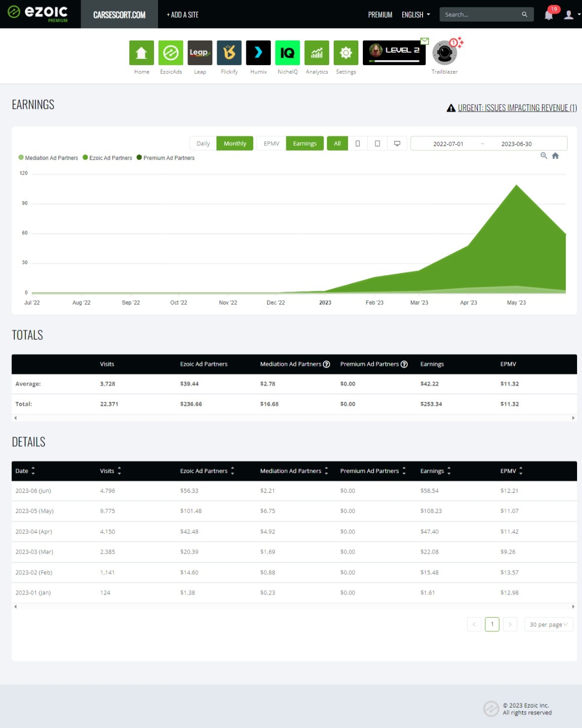Open the EzoicAds icon
This screenshot has height=728, width=582.
coord(171,52)
